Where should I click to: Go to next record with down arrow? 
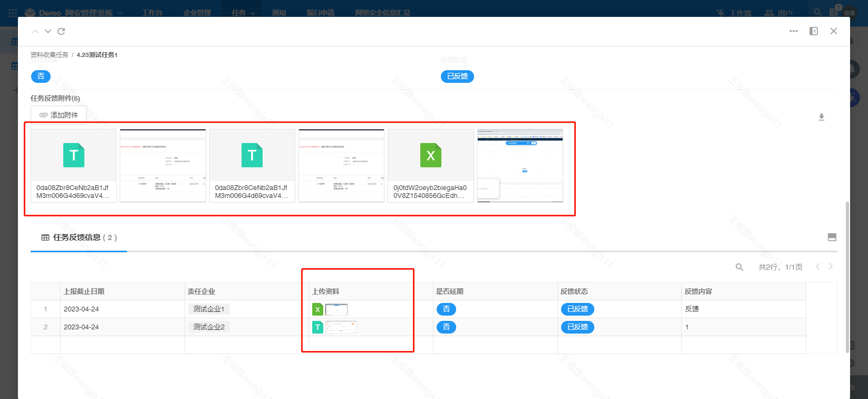tap(48, 31)
